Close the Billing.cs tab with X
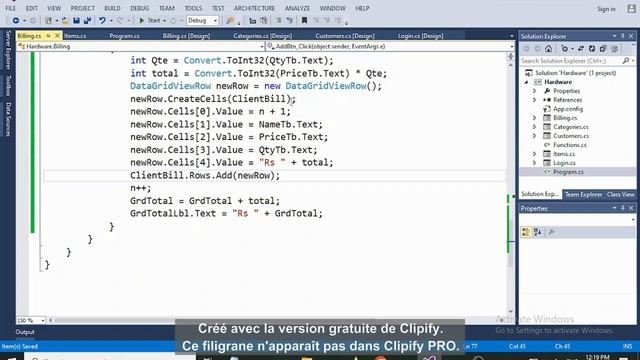 pyautogui.click(x=57, y=36)
